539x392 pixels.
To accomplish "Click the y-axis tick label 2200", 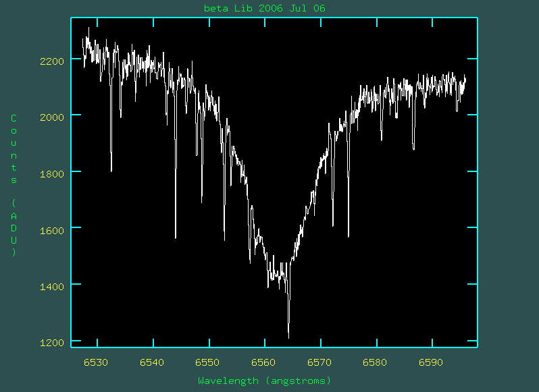I will [52, 61].
